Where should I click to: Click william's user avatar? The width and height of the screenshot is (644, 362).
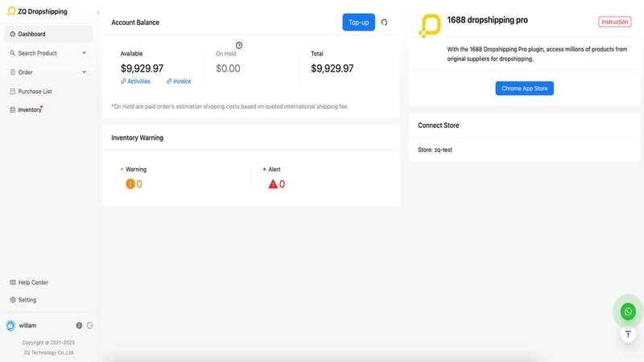(x=10, y=326)
